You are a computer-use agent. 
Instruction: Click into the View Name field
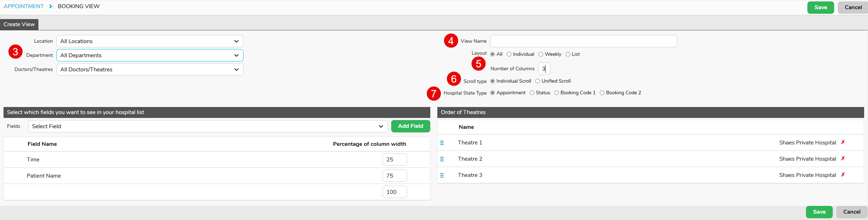pos(583,41)
